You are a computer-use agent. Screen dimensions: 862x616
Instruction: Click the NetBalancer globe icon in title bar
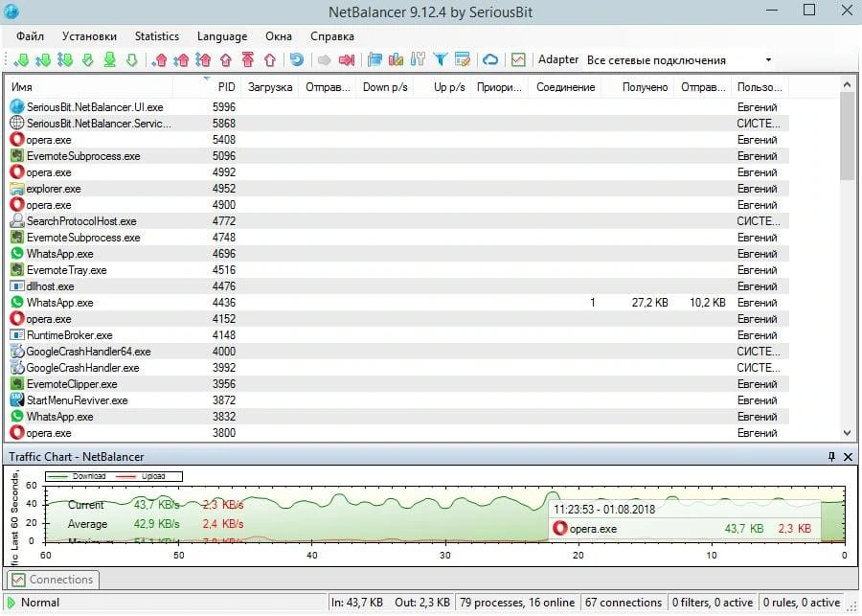[x=11, y=11]
